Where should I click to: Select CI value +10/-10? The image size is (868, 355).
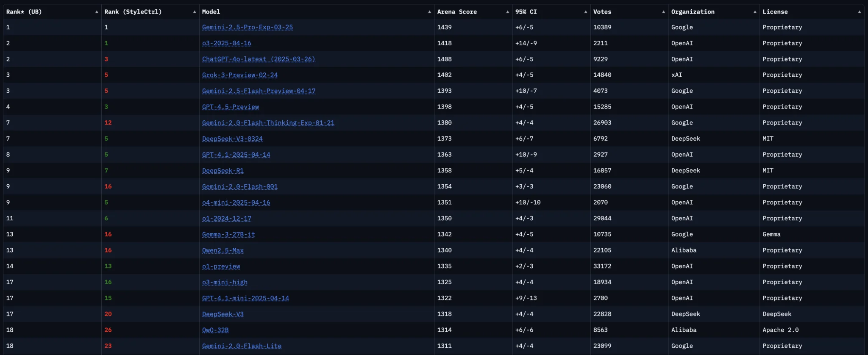click(528, 202)
